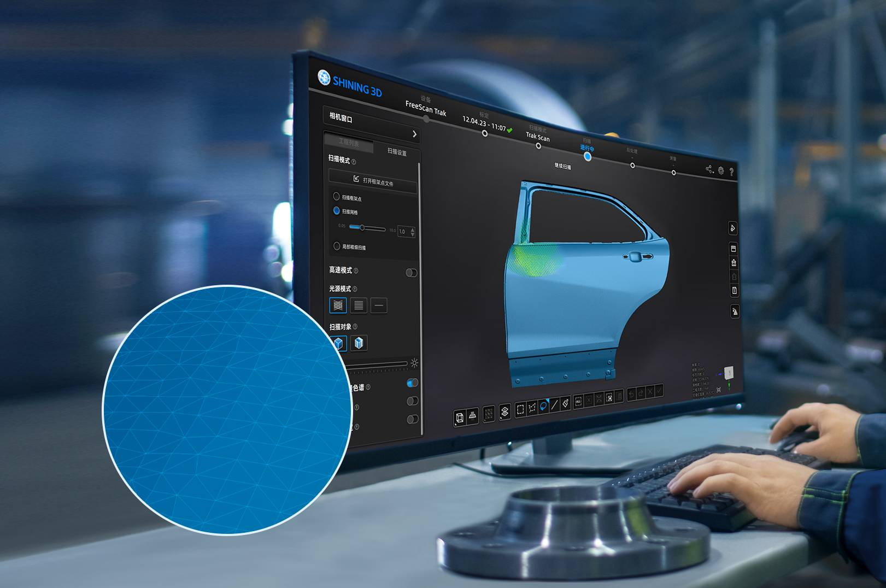
Task: Choose the parallel-lines light source mode
Action: point(359,305)
